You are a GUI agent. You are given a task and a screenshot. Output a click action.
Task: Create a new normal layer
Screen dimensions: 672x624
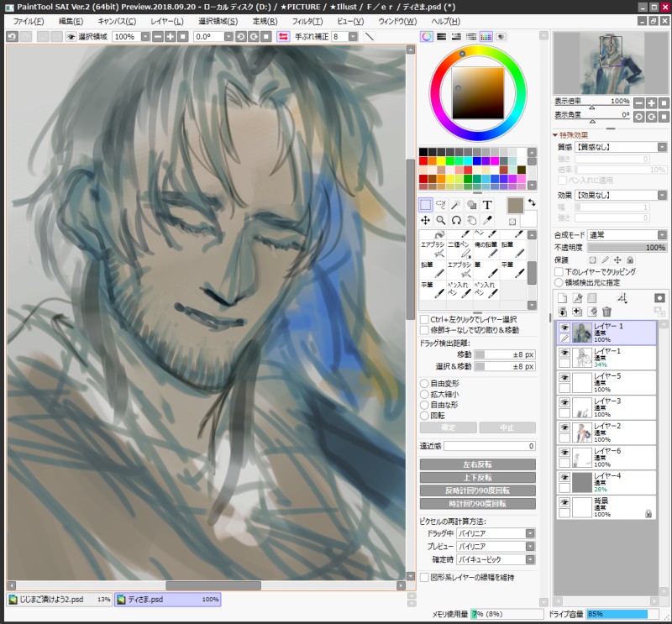pyautogui.click(x=562, y=298)
